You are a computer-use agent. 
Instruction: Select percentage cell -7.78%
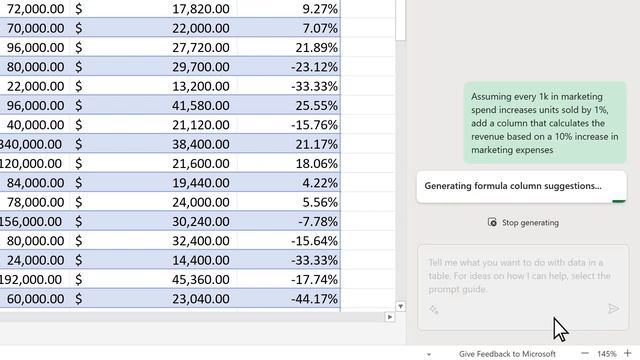click(289, 222)
